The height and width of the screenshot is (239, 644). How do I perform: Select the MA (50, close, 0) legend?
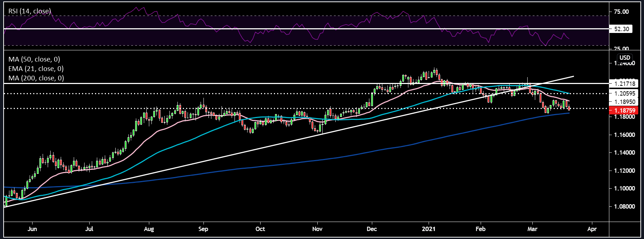[x=34, y=59]
